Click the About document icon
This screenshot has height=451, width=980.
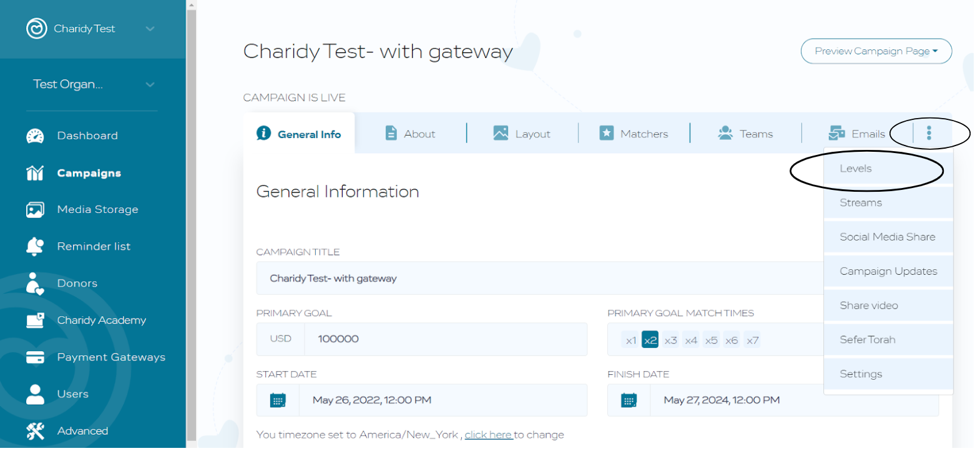click(x=391, y=133)
